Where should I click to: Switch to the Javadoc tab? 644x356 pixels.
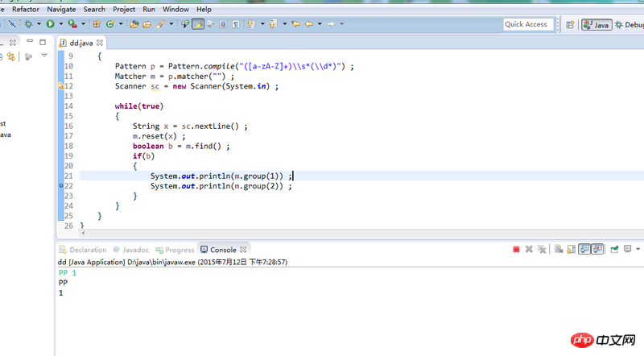(x=131, y=250)
